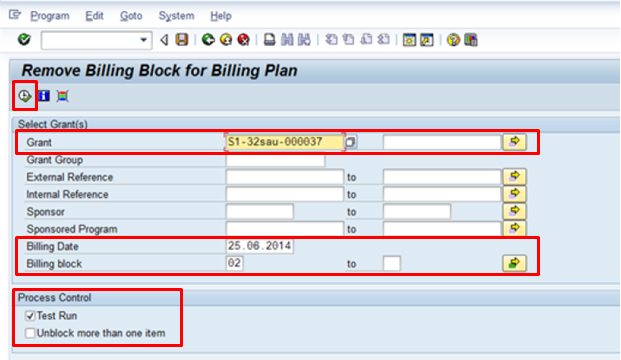621x360 pixels.
Task: Click the Find binoculars icon
Action: tap(287, 40)
